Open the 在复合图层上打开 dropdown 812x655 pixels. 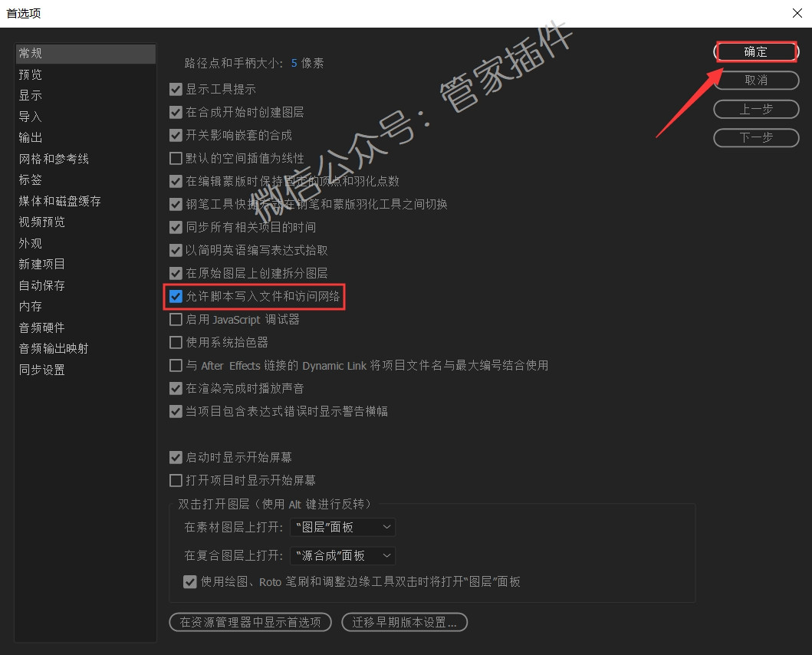(342, 555)
